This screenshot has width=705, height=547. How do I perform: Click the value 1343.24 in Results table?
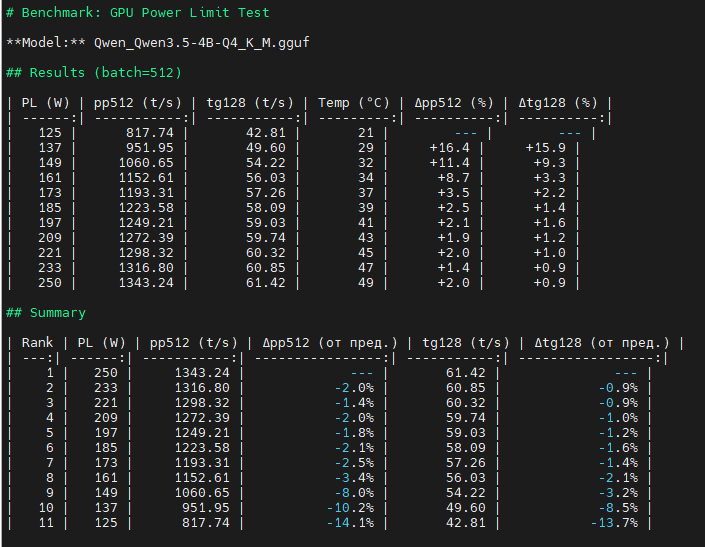(146, 283)
